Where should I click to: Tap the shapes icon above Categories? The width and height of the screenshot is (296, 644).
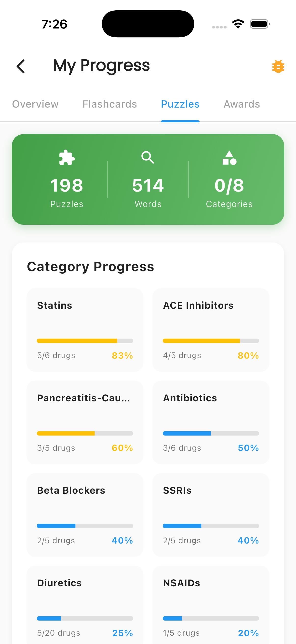tap(229, 158)
